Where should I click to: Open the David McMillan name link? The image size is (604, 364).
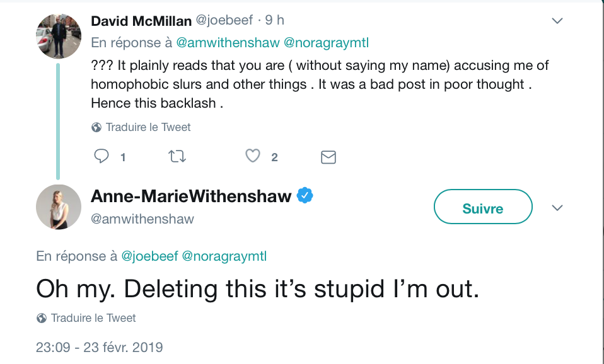click(141, 21)
